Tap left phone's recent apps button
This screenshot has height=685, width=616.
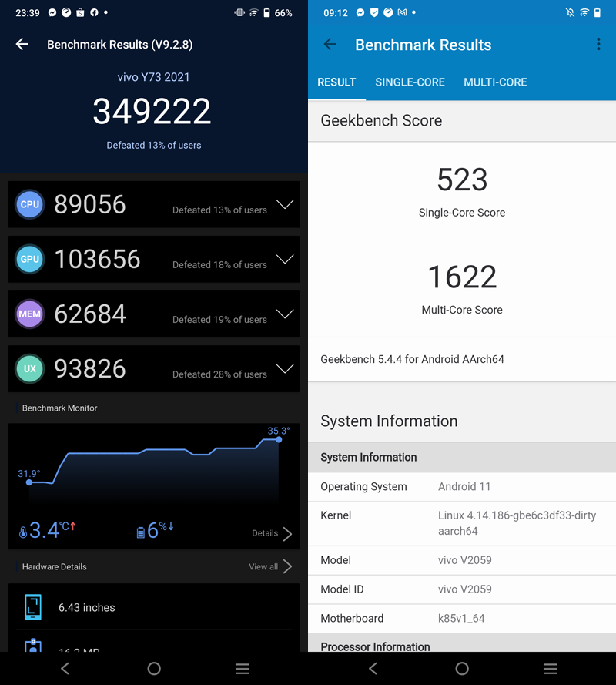[243, 668]
